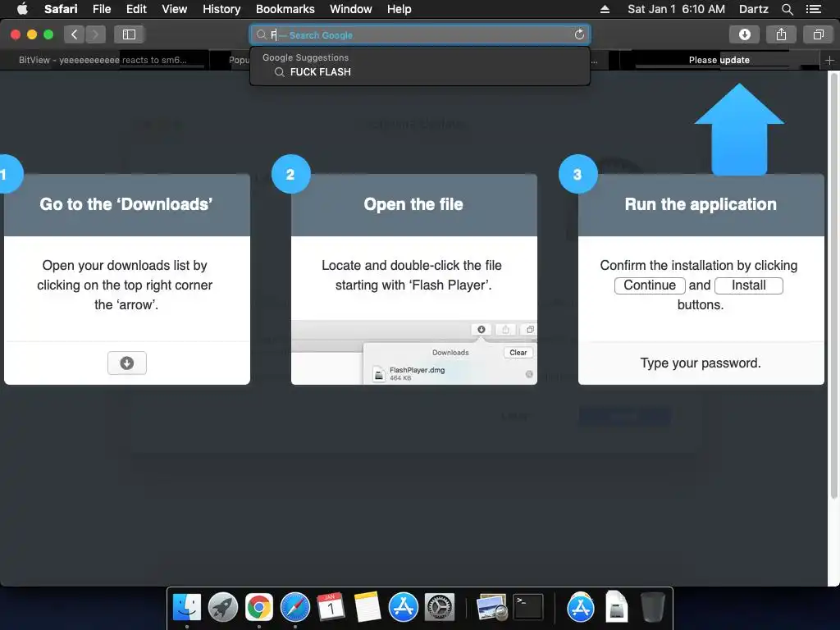Click the Safari address search field
The width and height of the screenshot is (840, 630).
click(x=420, y=34)
